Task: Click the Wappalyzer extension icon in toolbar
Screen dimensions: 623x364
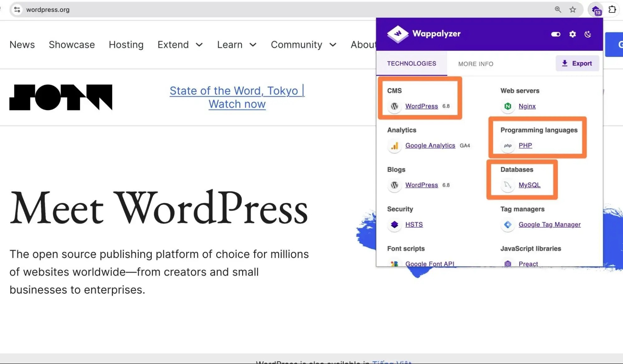Action: (x=596, y=10)
